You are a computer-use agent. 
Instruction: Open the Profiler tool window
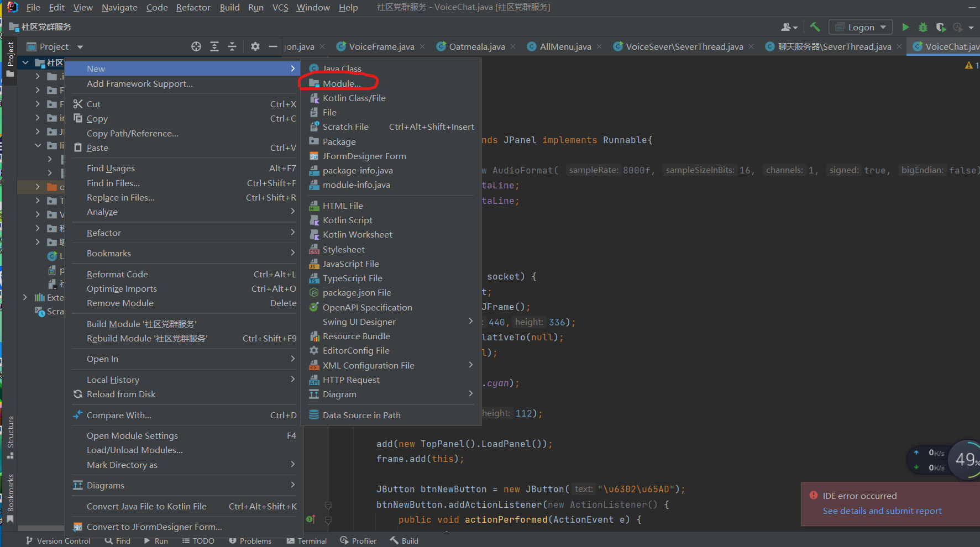pyautogui.click(x=358, y=541)
